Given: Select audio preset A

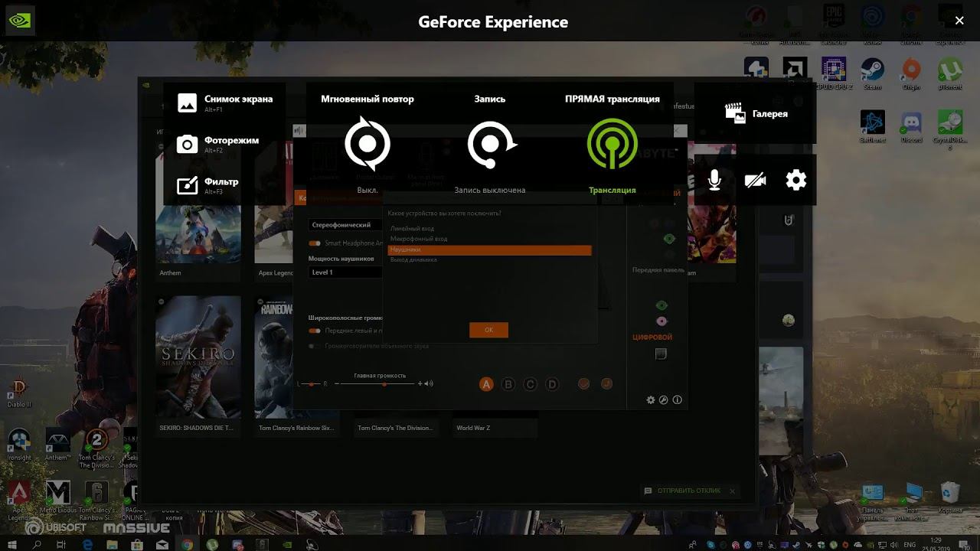Looking at the screenshot, I should click(x=486, y=384).
